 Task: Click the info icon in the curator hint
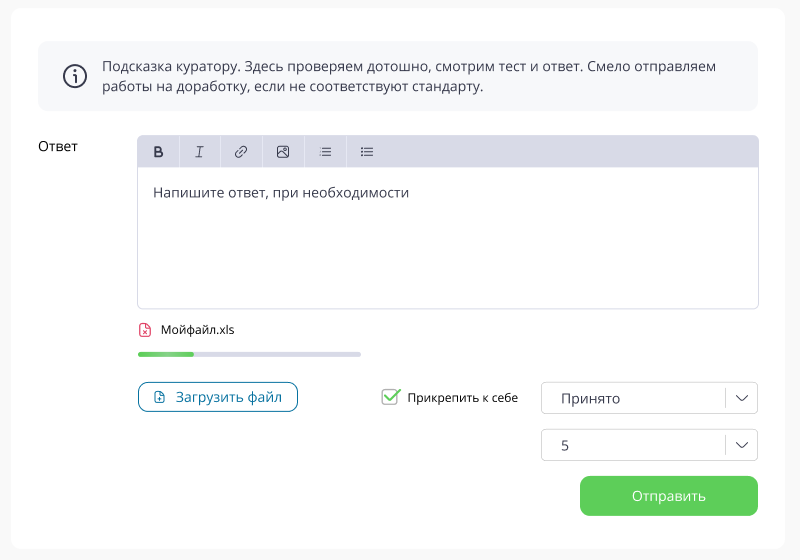75,76
